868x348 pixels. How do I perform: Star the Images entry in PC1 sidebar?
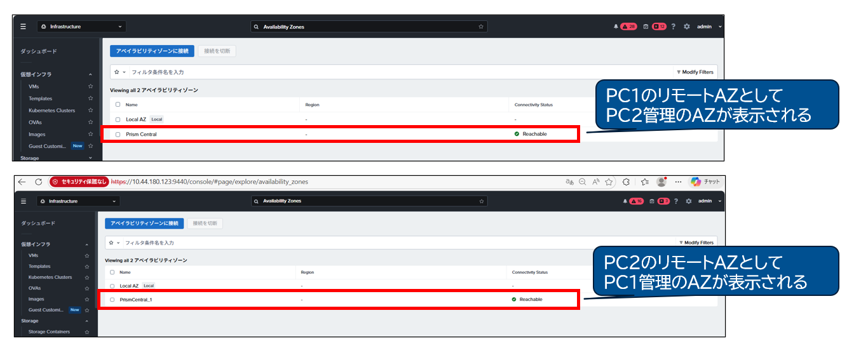coord(90,134)
